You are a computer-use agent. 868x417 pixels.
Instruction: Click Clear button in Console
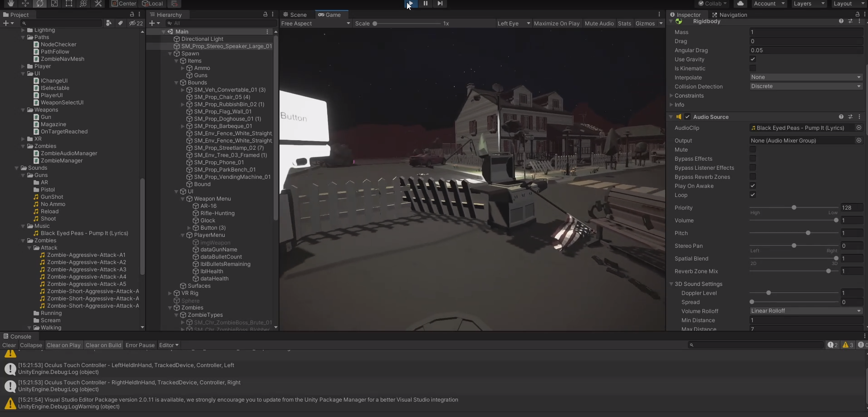pos(9,345)
